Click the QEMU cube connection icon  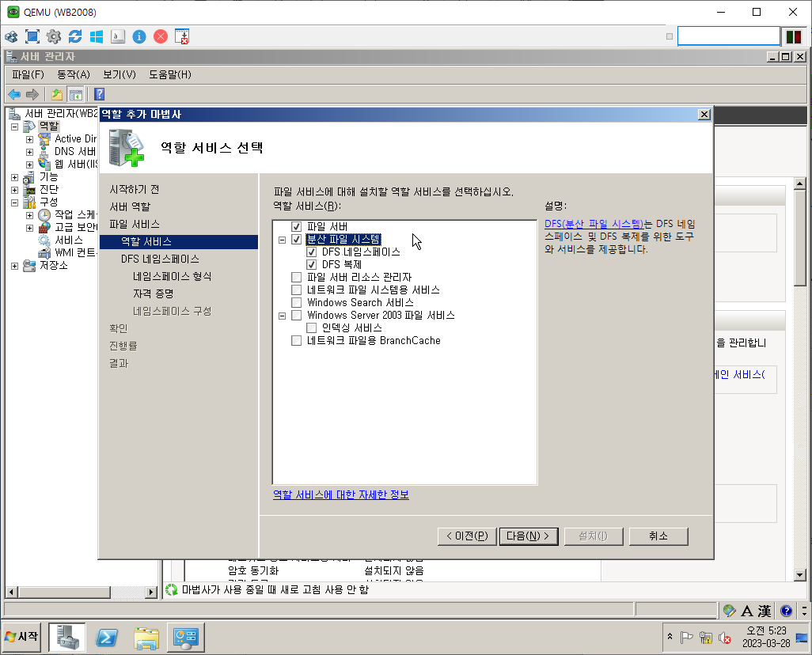click(x=11, y=36)
